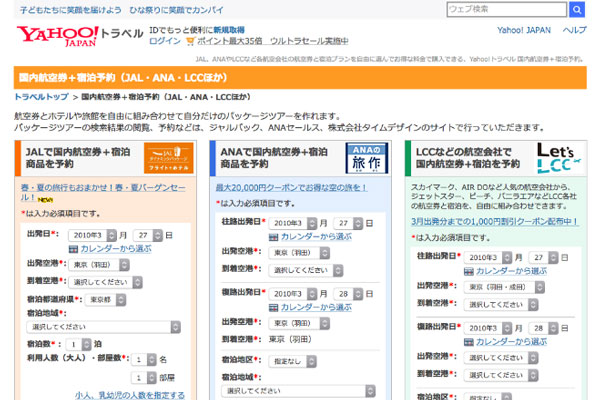The height and width of the screenshot is (400, 600).
Task: Click the Yahoo! JAPAN Travel logo
Action: [80, 36]
